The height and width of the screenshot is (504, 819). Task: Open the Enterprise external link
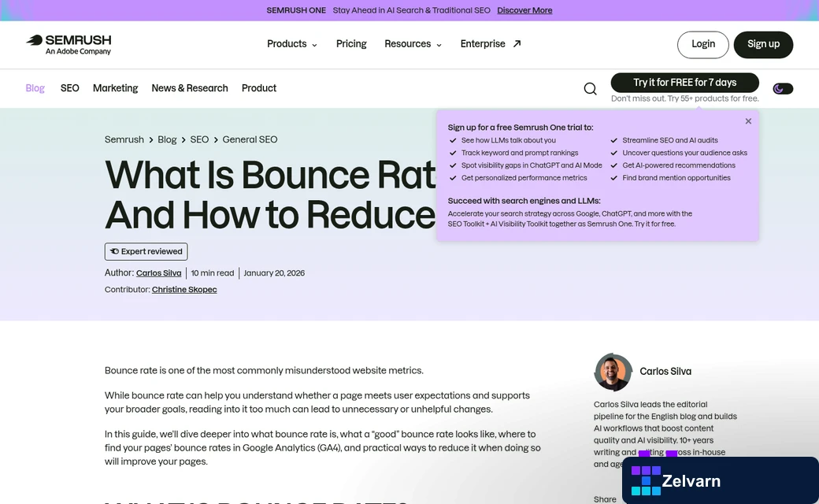tap(491, 44)
